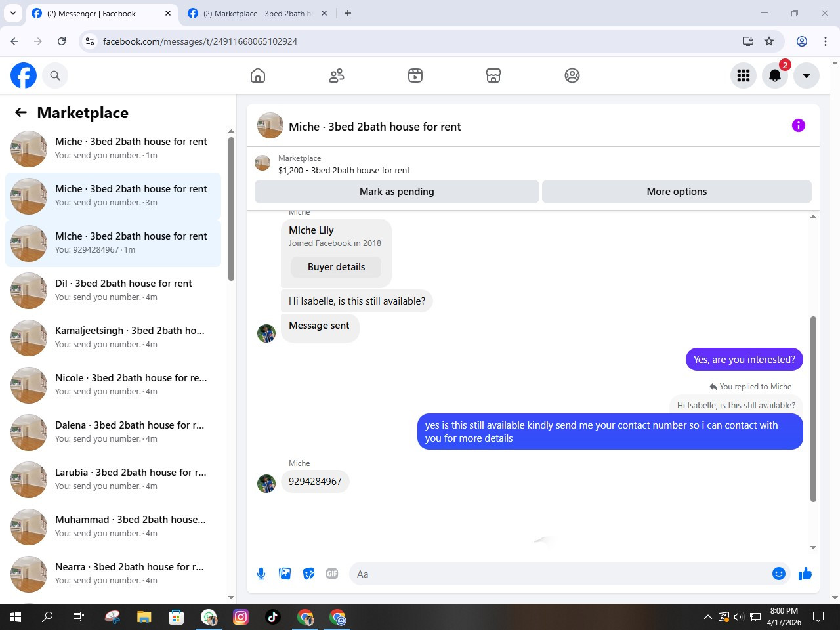The height and width of the screenshot is (630, 840).
Task: Open the install app icon in address bar
Action: point(748,41)
